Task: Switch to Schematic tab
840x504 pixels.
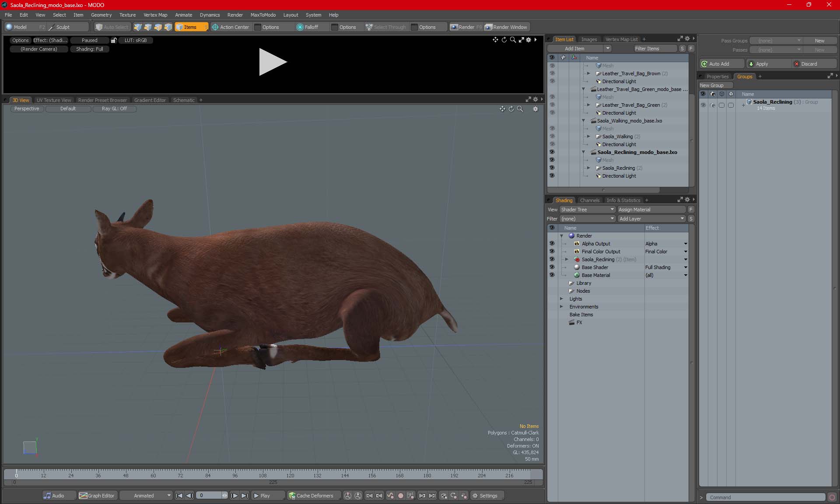Action: [x=184, y=100]
